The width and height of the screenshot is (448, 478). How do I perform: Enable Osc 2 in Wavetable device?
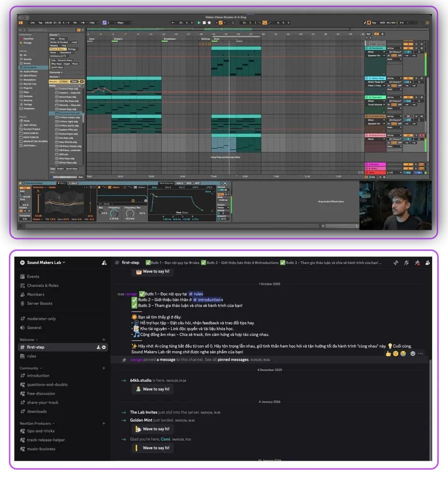[70, 183]
